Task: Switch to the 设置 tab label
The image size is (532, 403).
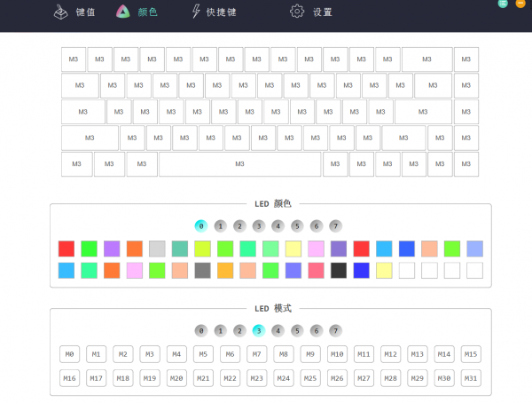Action: point(323,12)
